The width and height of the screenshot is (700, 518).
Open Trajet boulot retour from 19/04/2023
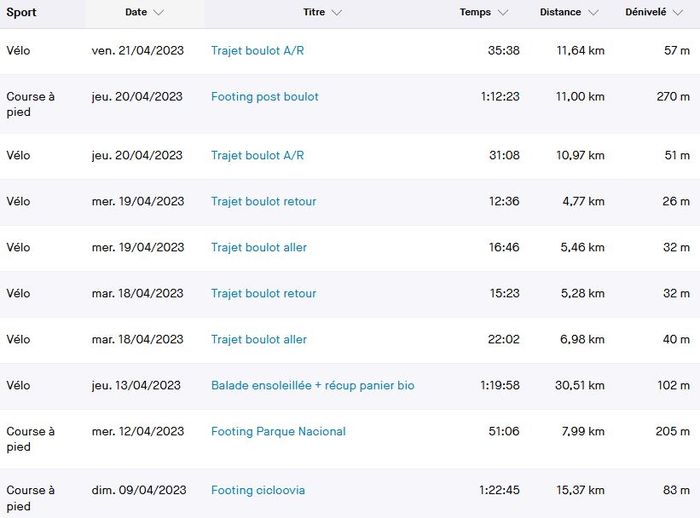(263, 201)
